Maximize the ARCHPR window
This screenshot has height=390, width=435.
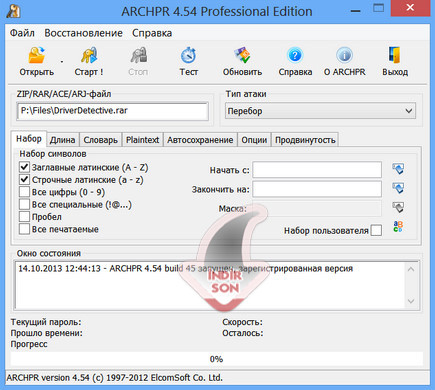click(x=378, y=8)
